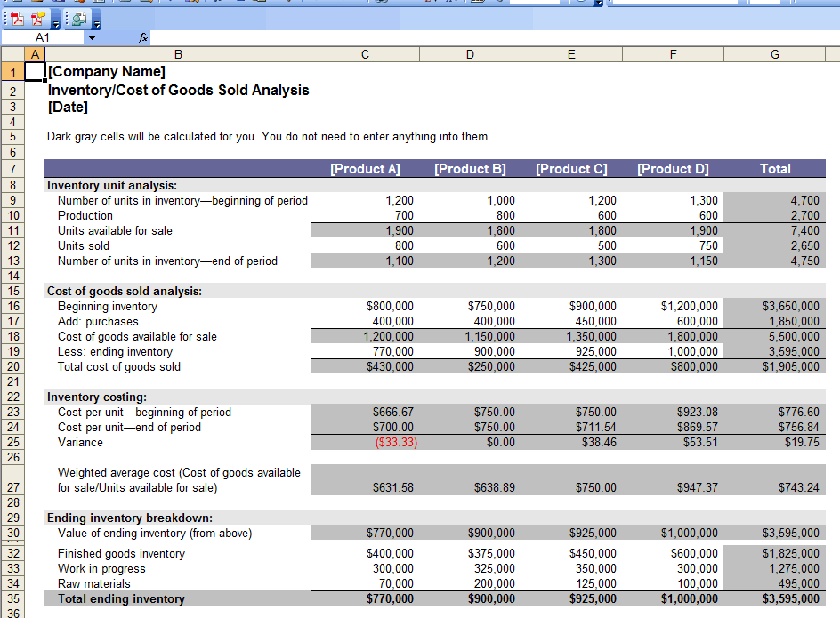This screenshot has width=840, height=618.
Task: Select the column G header
Action: [x=774, y=54]
